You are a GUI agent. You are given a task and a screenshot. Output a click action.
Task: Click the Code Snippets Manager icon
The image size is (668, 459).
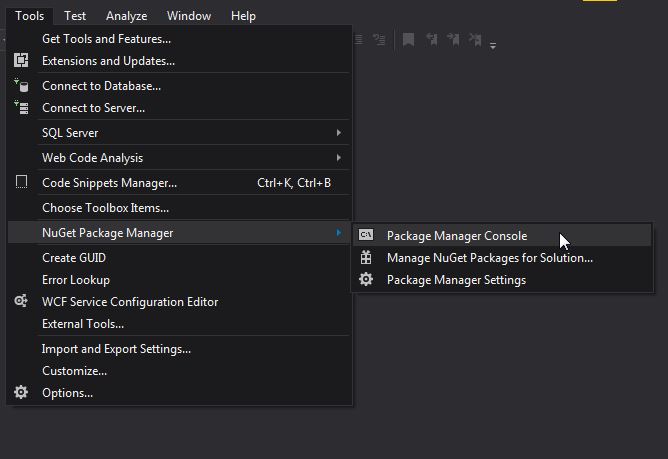[21, 183]
